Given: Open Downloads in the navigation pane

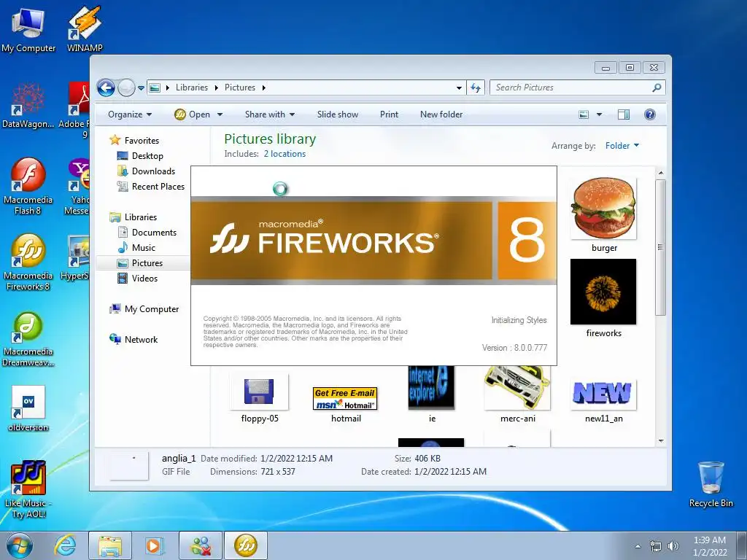Looking at the screenshot, I should coord(153,171).
